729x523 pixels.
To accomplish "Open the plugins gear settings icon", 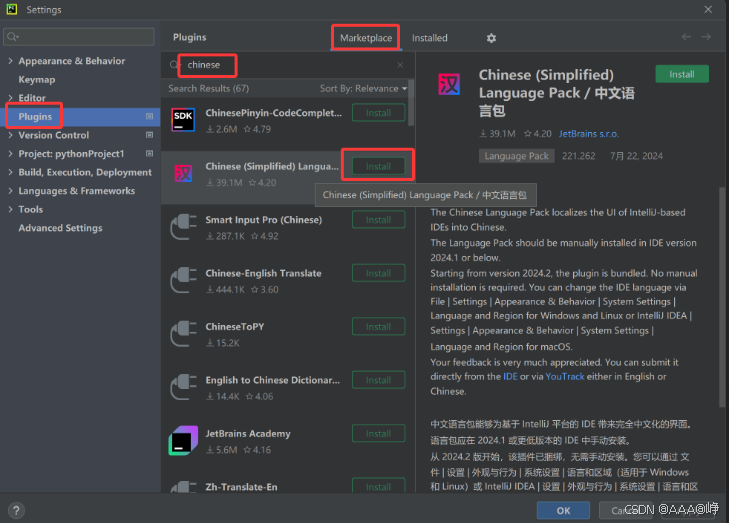I will pyautogui.click(x=491, y=38).
